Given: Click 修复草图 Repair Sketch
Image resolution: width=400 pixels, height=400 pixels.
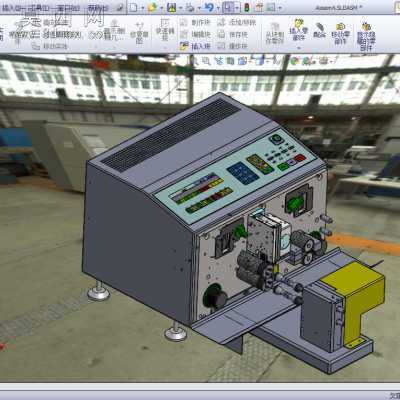Looking at the screenshot, I should tap(139, 33).
